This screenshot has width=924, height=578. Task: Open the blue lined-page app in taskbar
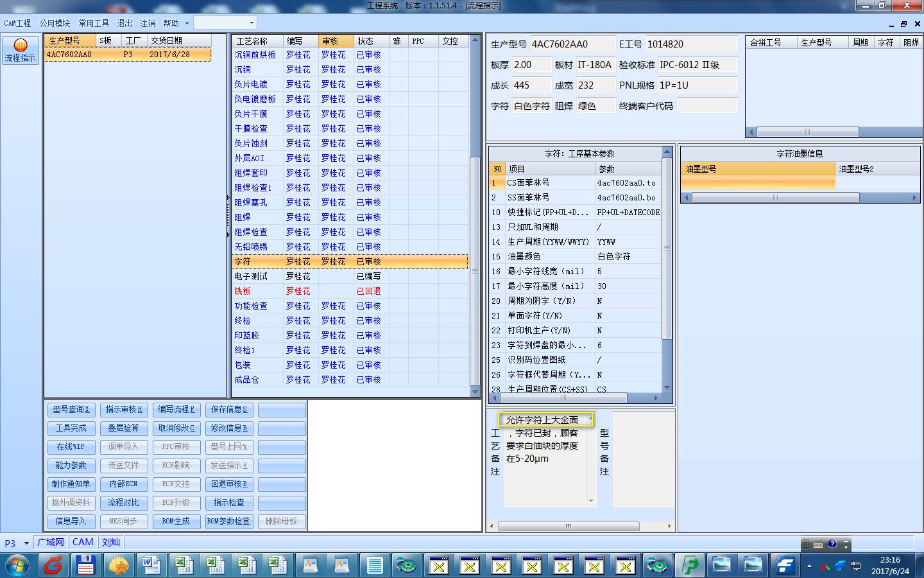[375, 566]
